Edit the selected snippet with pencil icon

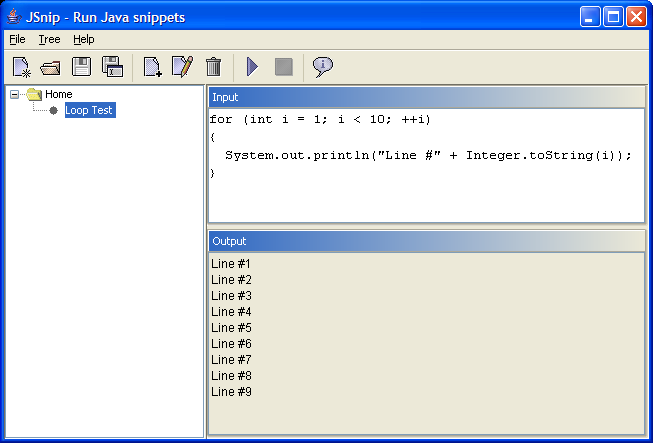[182, 67]
